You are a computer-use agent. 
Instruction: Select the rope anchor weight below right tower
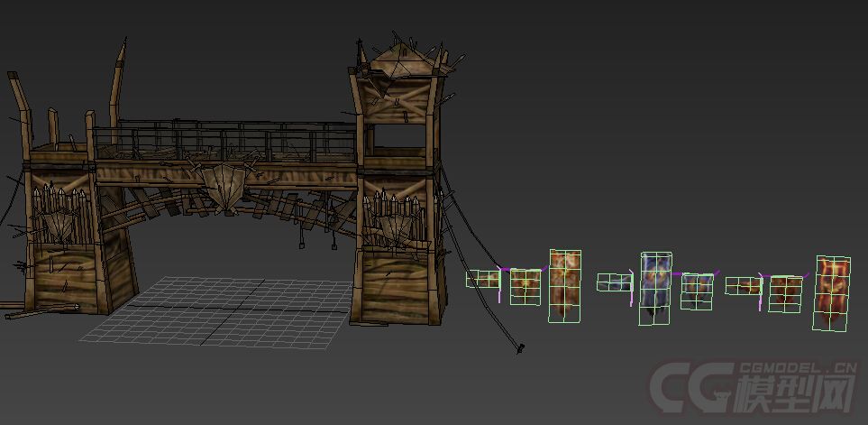tap(519, 347)
